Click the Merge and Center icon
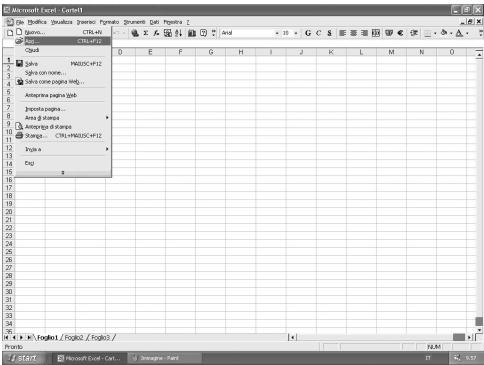The image size is (484, 365). tap(376, 33)
